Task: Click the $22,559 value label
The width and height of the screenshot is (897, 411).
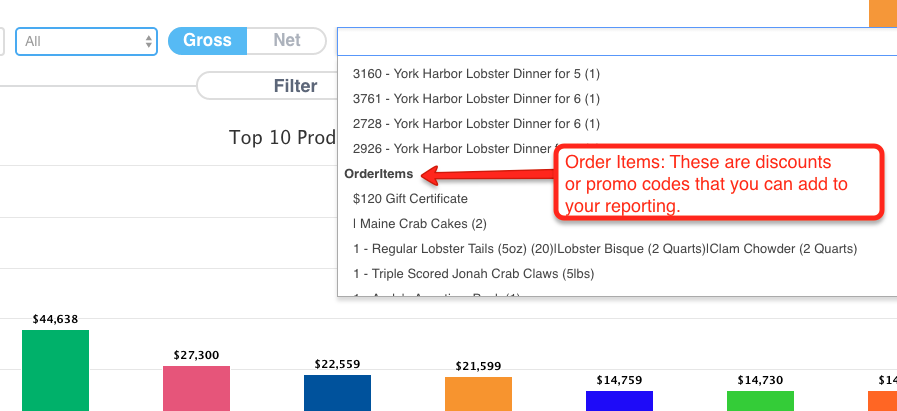Action: 338,364
